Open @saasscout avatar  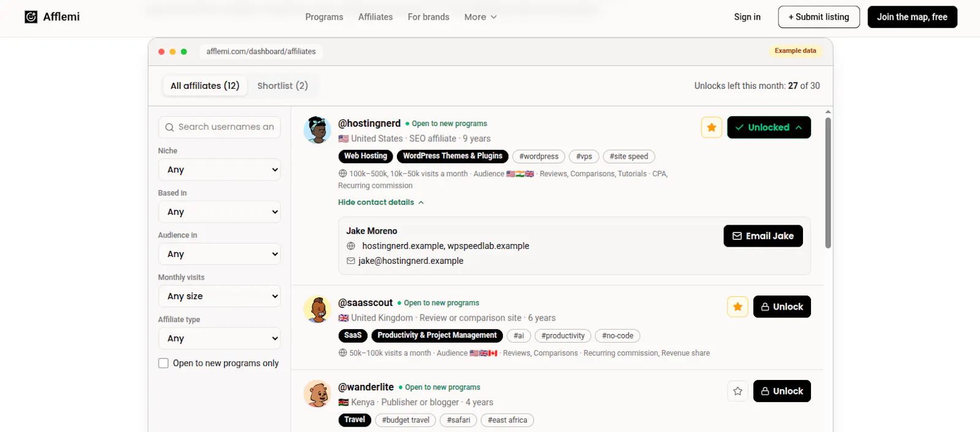click(x=317, y=309)
